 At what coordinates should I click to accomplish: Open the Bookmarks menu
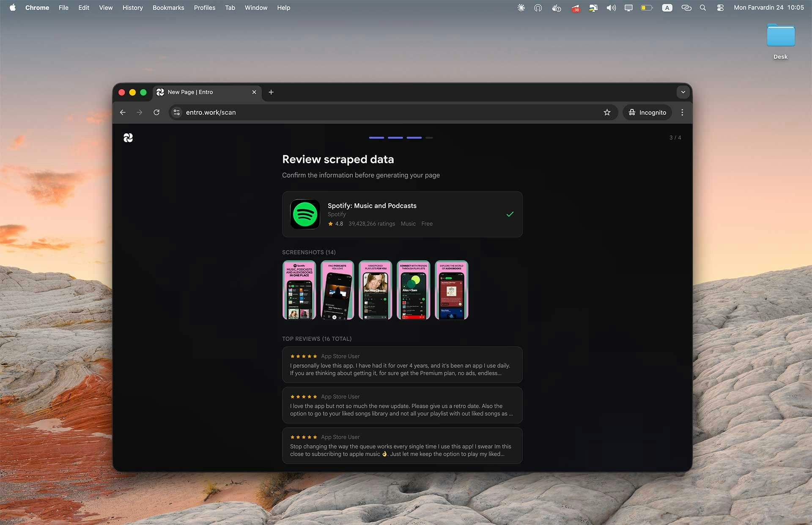(168, 8)
